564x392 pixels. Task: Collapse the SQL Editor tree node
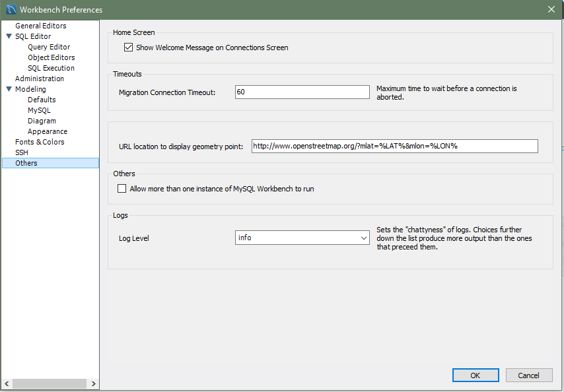tap(9, 36)
